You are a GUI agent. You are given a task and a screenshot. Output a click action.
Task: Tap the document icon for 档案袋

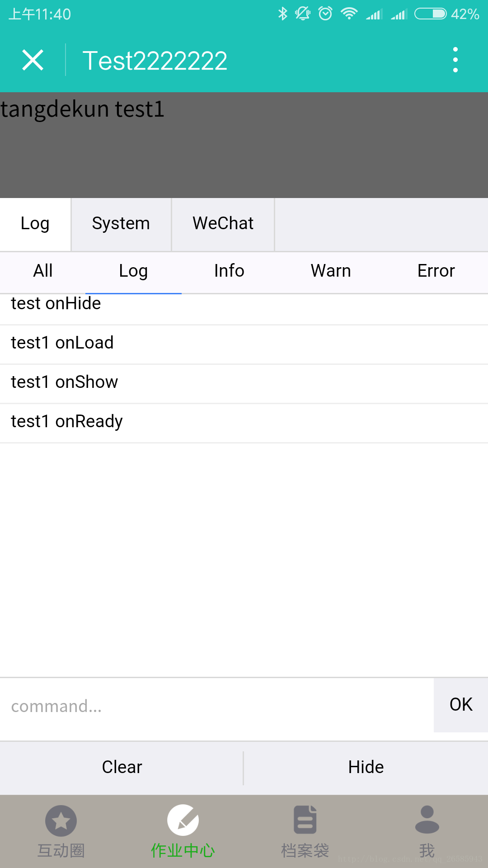click(x=305, y=820)
